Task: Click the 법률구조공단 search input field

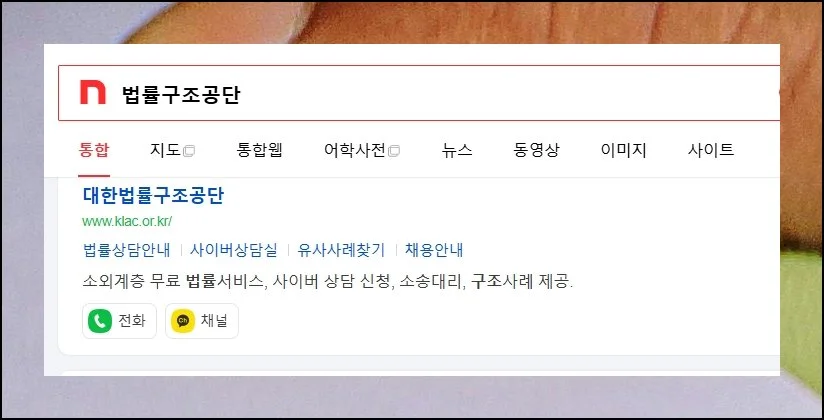Action: click(419, 93)
